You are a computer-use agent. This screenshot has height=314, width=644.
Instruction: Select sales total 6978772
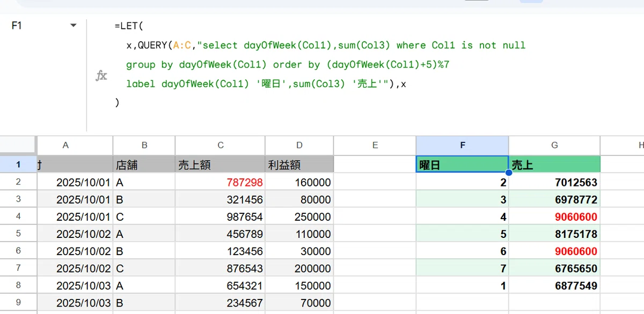point(554,199)
